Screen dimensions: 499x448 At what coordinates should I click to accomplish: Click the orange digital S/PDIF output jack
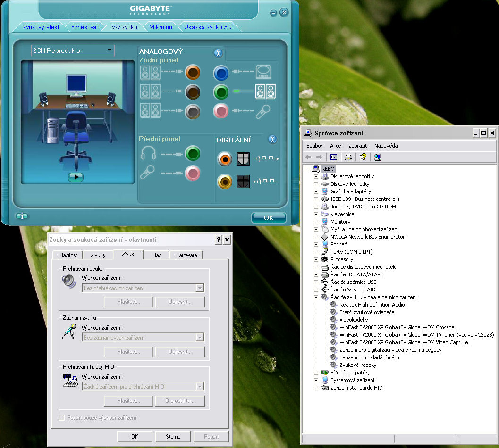225,158
